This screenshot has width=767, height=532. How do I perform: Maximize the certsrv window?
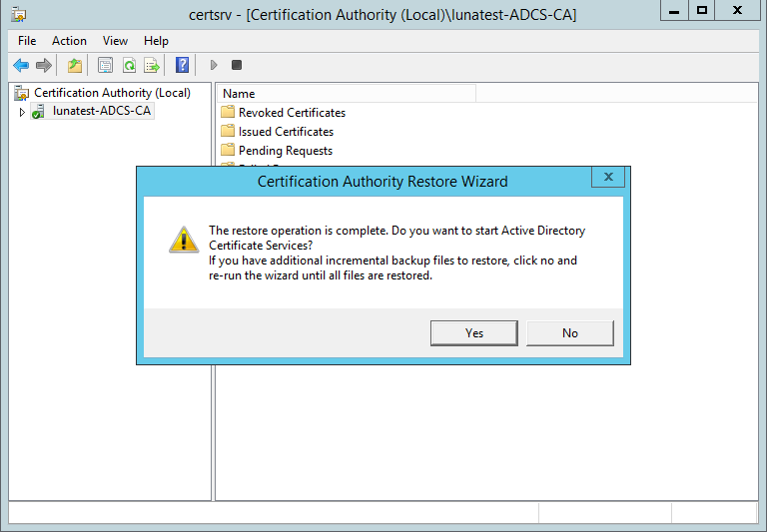tap(702, 10)
